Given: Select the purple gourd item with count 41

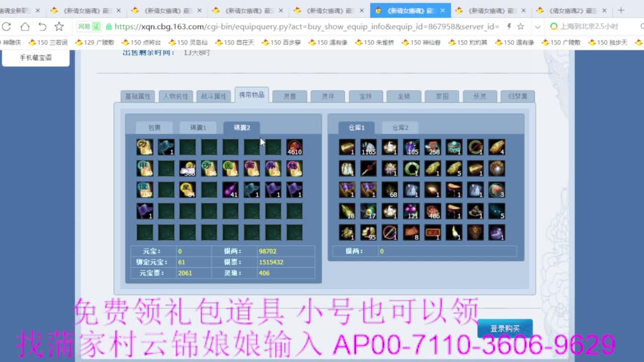Looking at the screenshot, I should [x=230, y=190].
